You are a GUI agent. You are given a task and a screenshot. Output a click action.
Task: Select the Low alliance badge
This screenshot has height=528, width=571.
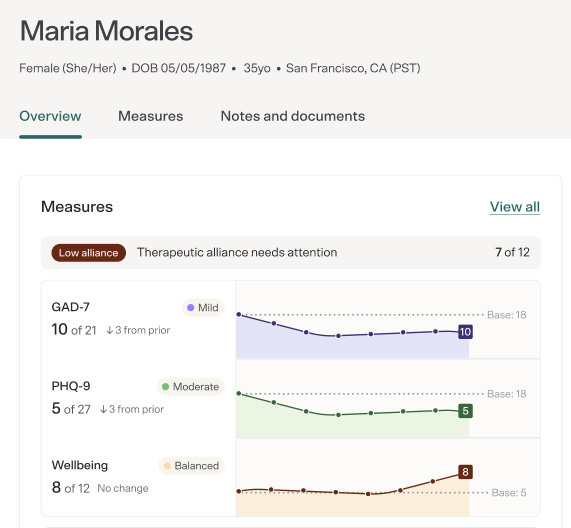(88, 253)
